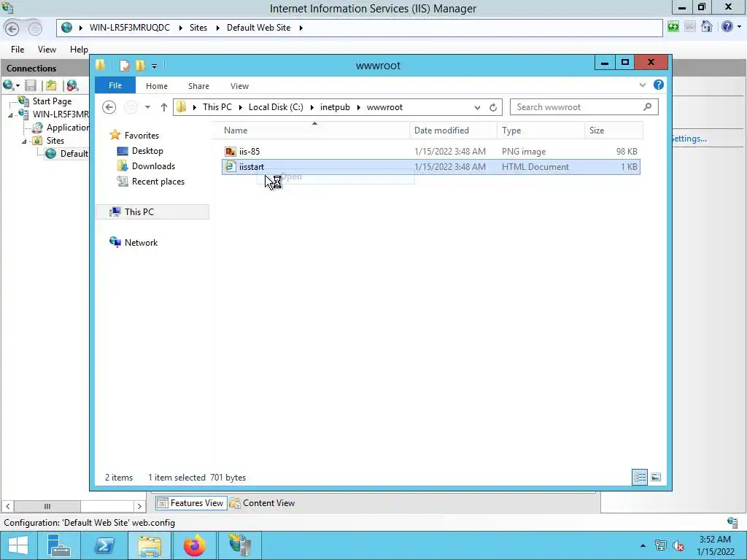The height and width of the screenshot is (560, 747).
Task: Select the iis-85 PNG image icon
Action: click(231, 152)
